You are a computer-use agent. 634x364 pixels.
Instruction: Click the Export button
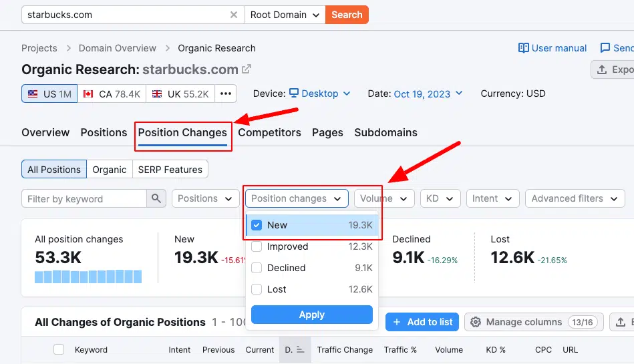(x=613, y=69)
